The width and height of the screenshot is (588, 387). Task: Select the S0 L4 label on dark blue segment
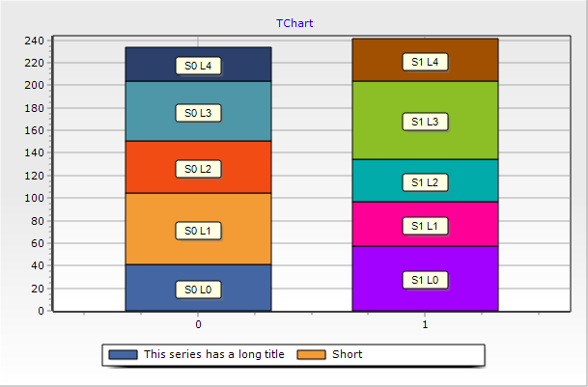(x=198, y=66)
